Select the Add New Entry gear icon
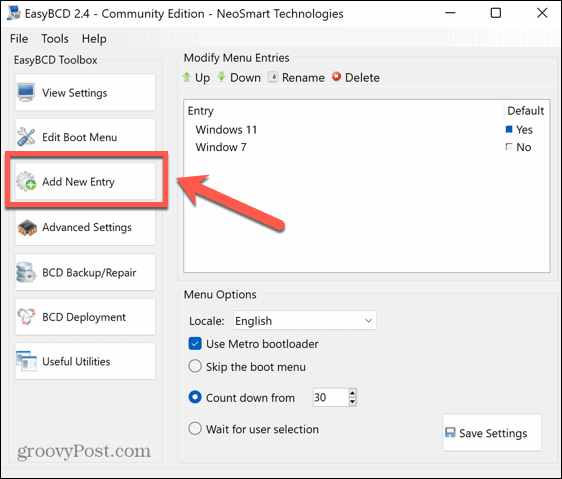This screenshot has height=479, width=562. (26, 181)
